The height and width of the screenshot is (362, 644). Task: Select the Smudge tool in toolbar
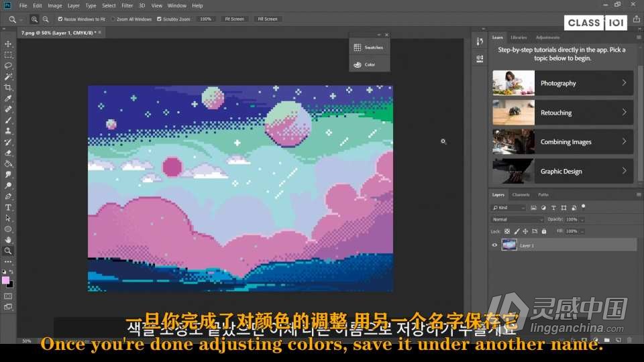[8, 174]
